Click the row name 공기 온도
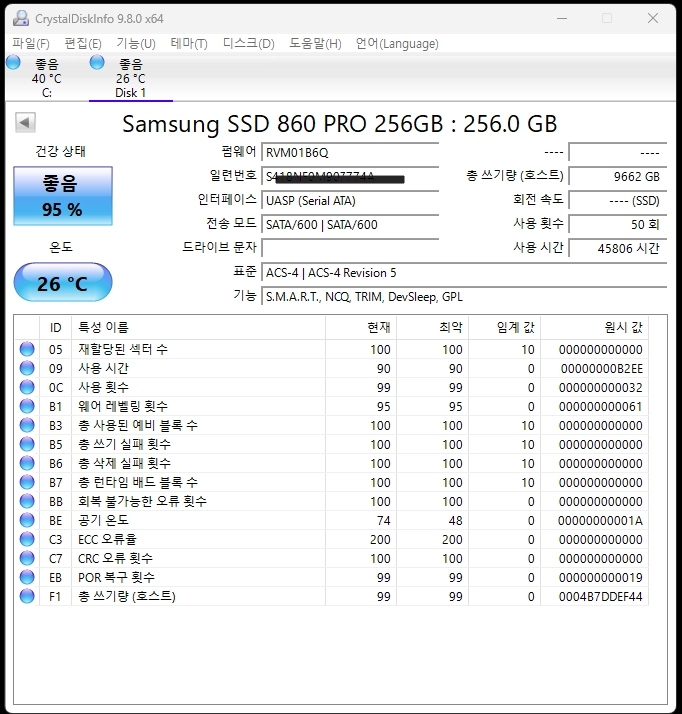 103,520
